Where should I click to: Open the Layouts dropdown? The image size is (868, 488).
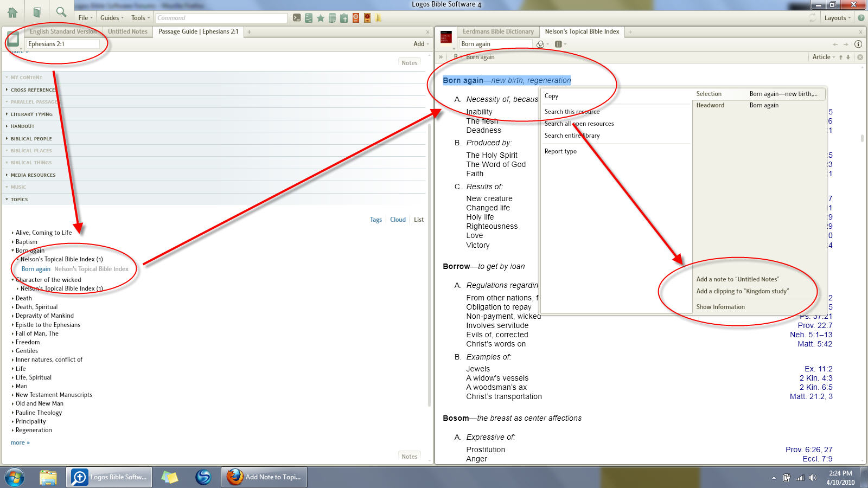838,18
